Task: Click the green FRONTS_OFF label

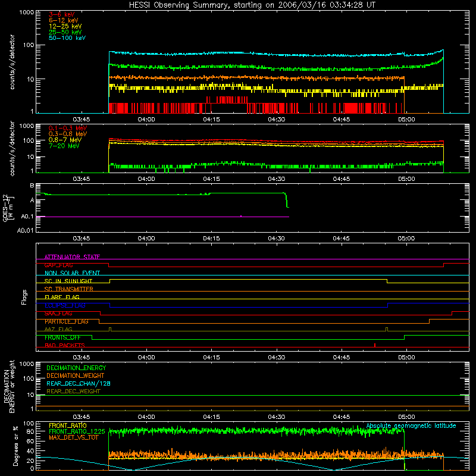Action: click(x=62, y=337)
